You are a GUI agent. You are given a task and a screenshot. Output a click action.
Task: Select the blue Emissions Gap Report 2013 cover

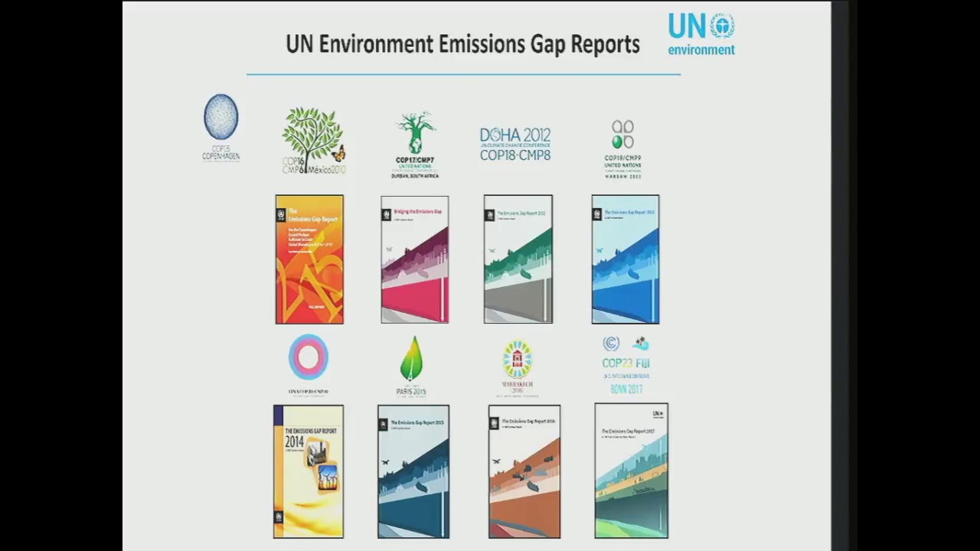(626, 259)
